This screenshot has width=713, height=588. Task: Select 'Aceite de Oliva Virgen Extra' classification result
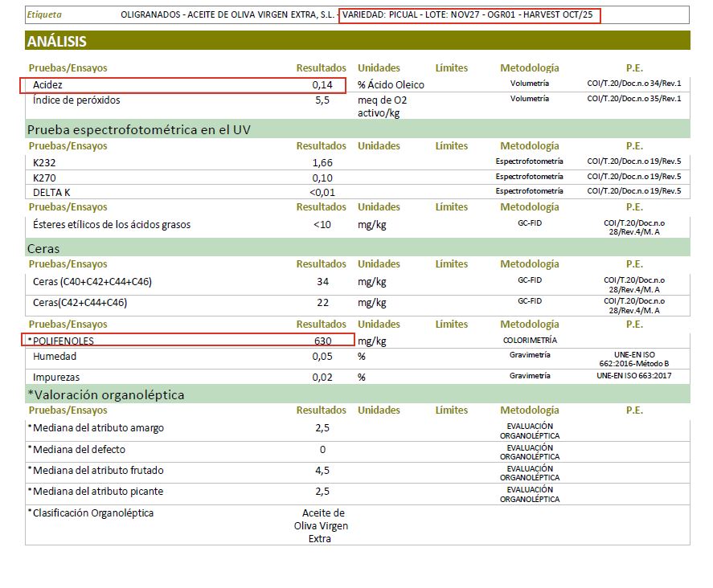pyautogui.click(x=322, y=525)
